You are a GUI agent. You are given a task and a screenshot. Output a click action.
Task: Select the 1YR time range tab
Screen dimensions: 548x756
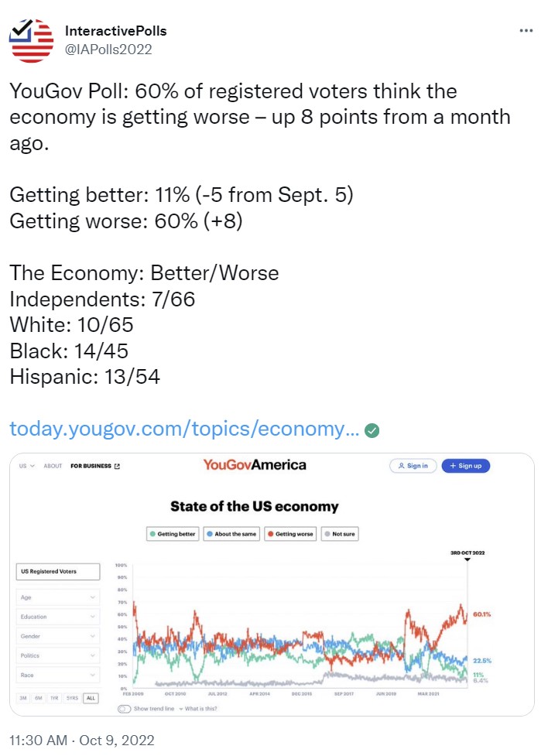[x=54, y=698]
